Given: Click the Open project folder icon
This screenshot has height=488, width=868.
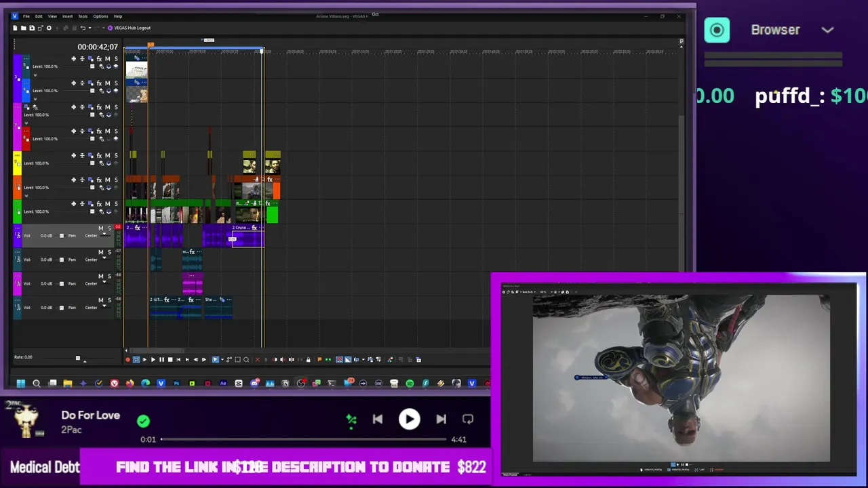Looking at the screenshot, I should click(24, 28).
